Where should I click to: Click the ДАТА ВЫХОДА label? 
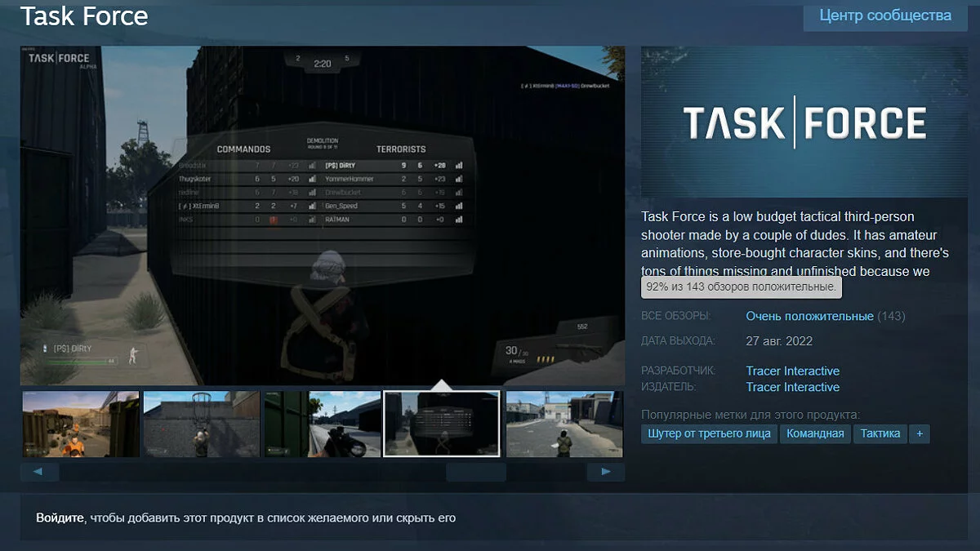[678, 340]
